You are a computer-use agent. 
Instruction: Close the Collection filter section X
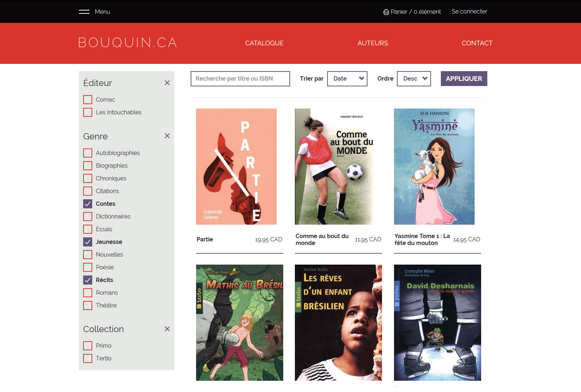[x=167, y=329]
